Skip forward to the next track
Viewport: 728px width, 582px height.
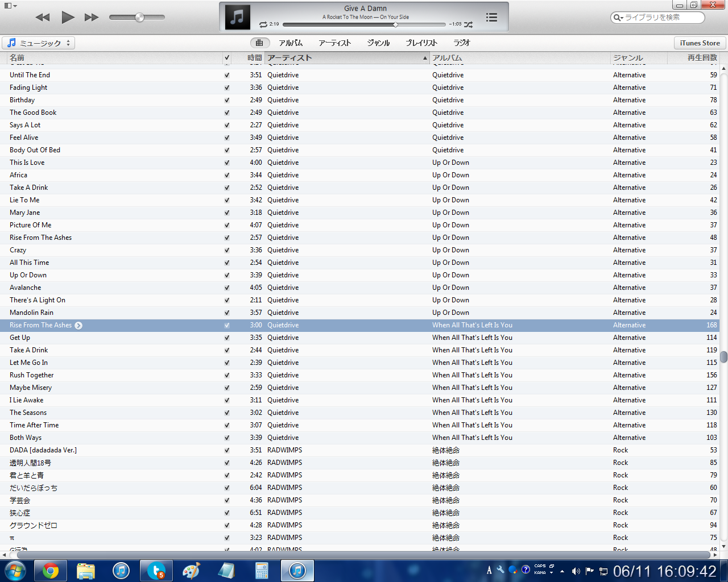(x=92, y=17)
